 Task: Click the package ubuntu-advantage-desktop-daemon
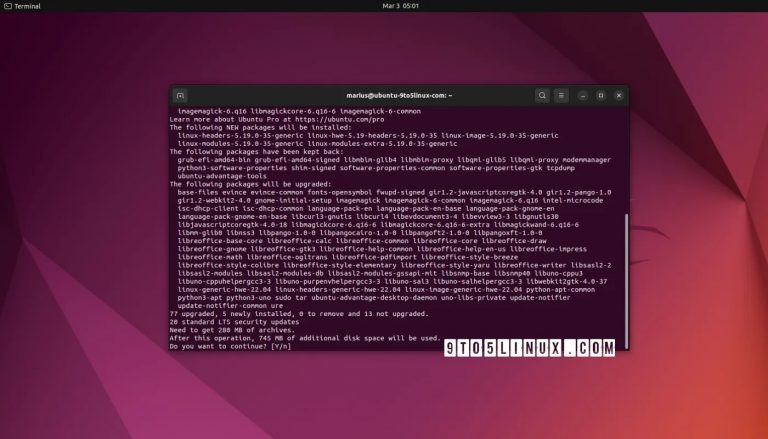tap(374, 298)
